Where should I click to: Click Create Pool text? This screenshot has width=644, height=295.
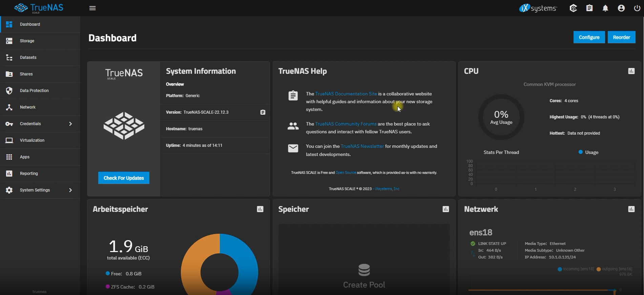click(364, 285)
